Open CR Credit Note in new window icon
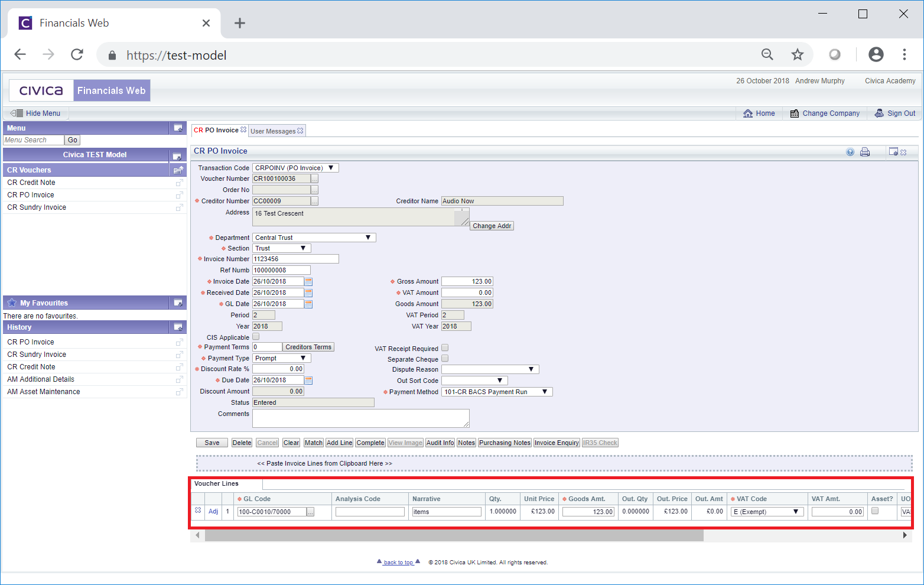 coord(179,183)
